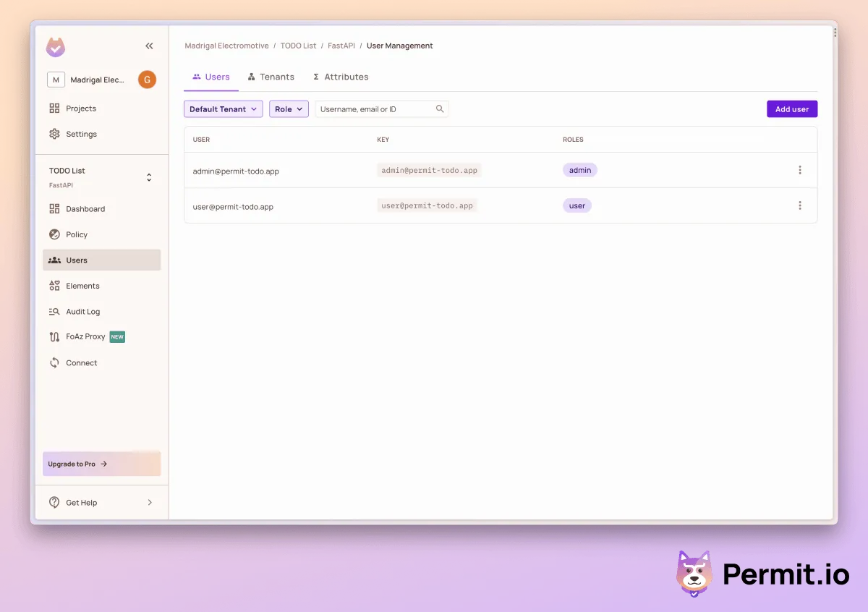Open the kebab menu for user@permit-todo.app
This screenshot has width=868, height=612.
tap(800, 205)
